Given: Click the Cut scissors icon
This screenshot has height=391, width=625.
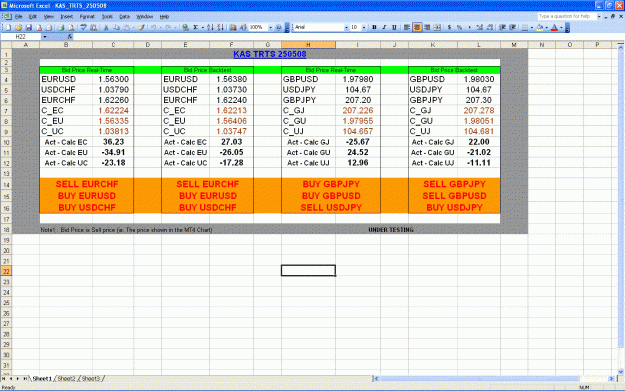Looking at the screenshot, I should point(106,28).
